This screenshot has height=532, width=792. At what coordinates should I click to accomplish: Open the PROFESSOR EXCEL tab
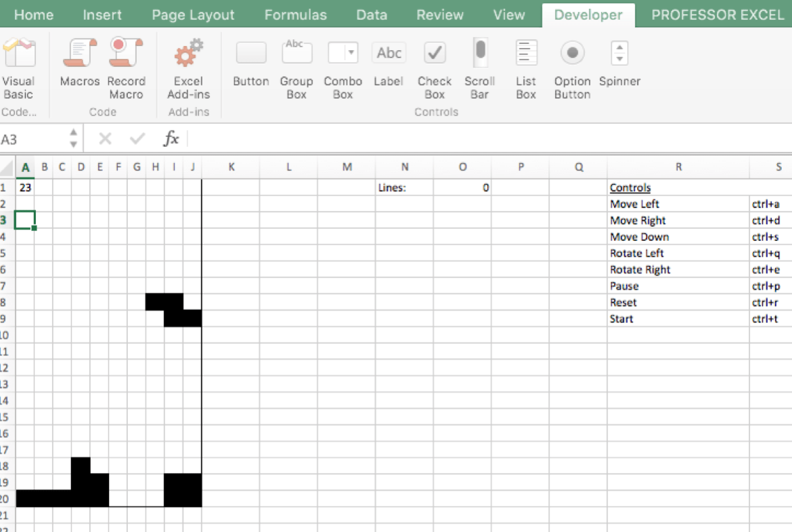pyautogui.click(x=717, y=15)
